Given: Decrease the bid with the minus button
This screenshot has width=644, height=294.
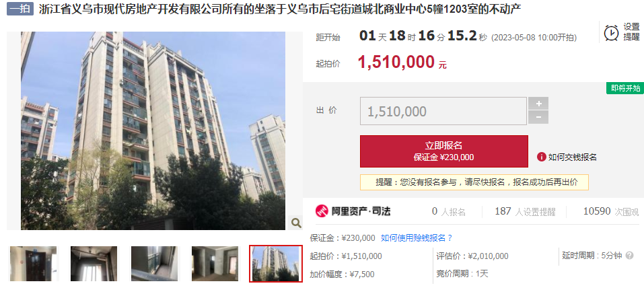Looking at the screenshot, I should [538, 118].
